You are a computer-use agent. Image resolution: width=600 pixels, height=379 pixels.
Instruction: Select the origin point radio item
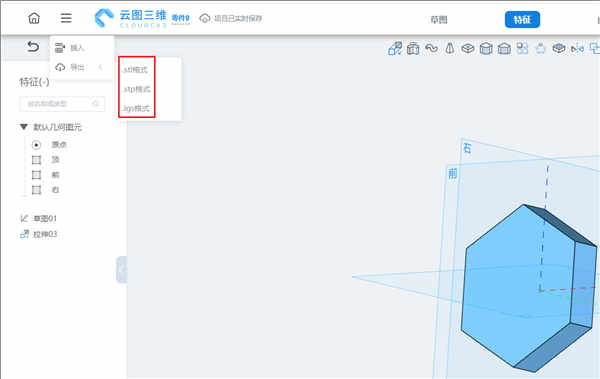pos(36,145)
